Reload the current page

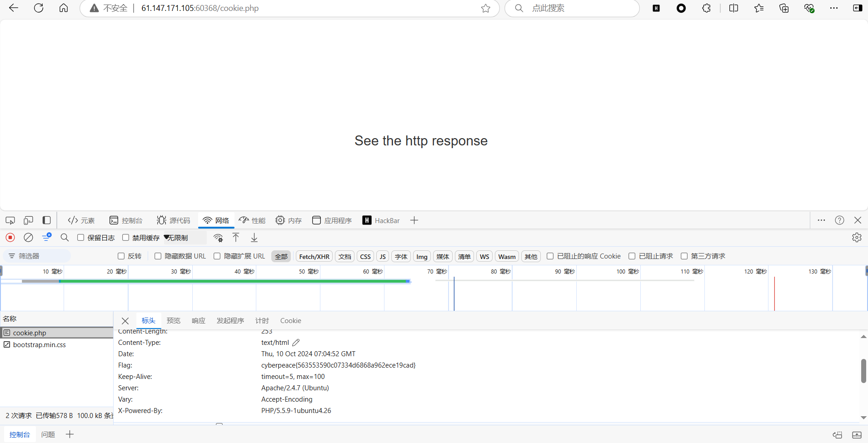pos(39,8)
